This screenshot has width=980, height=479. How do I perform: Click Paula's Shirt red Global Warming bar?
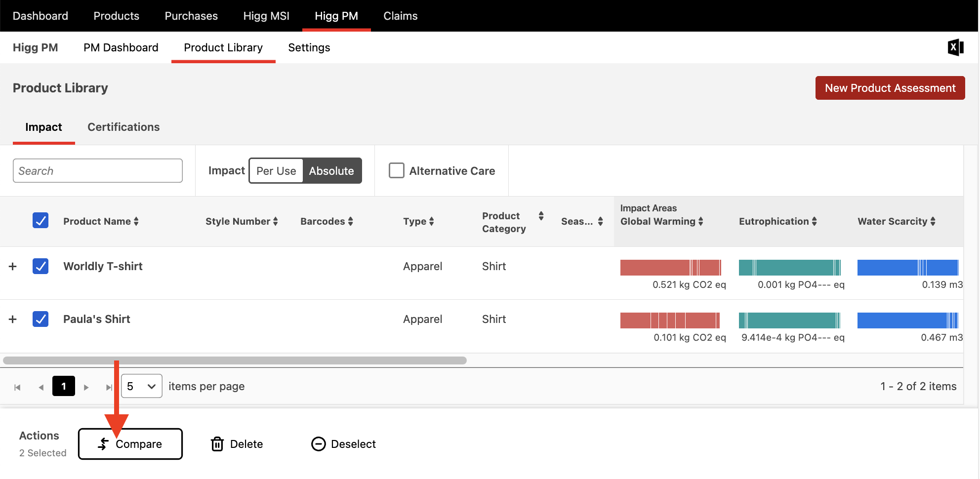[x=670, y=320]
